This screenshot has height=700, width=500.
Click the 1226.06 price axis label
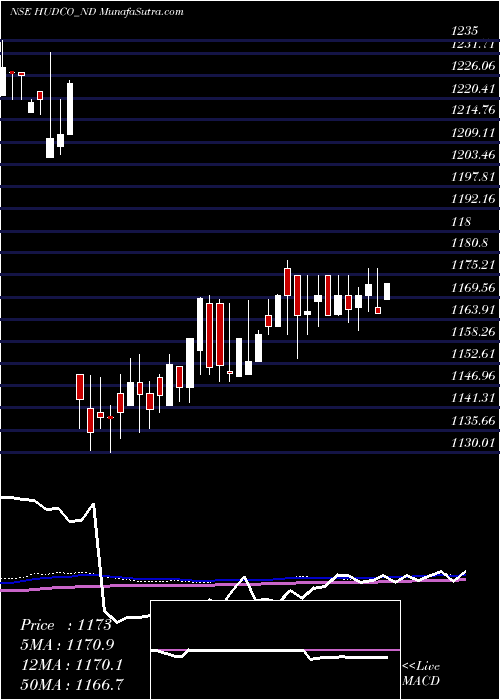[473, 66]
